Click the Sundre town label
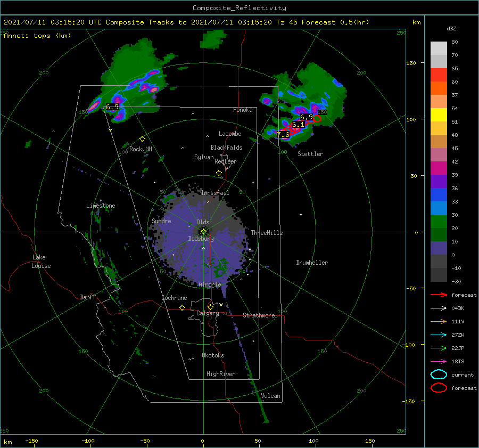479x448 pixels. [161, 221]
